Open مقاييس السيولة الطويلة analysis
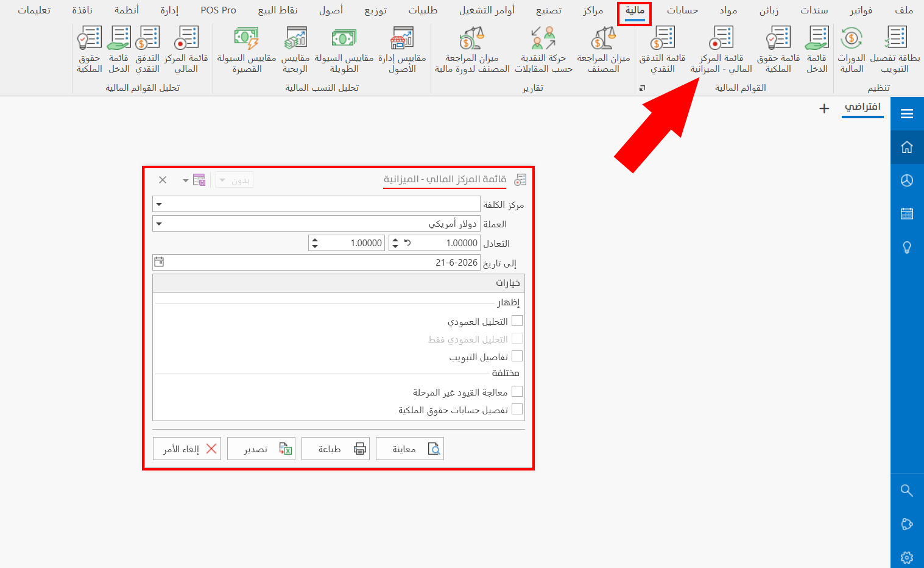This screenshot has width=924, height=568. [344, 50]
